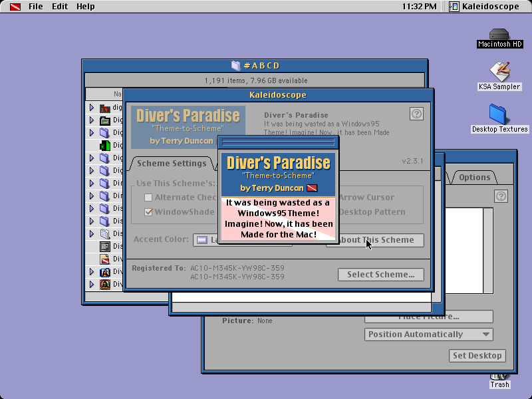Switch to the Options tab
532x399 pixels.
tap(474, 177)
